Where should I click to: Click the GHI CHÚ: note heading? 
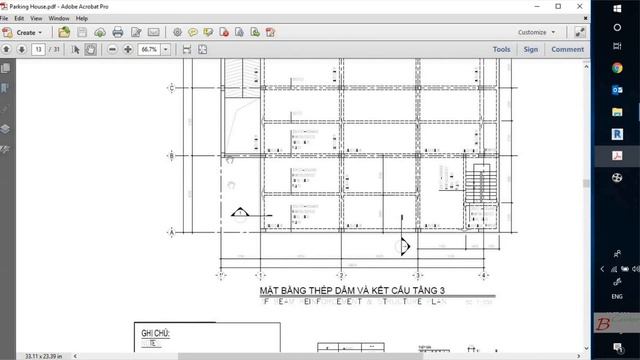click(155, 333)
